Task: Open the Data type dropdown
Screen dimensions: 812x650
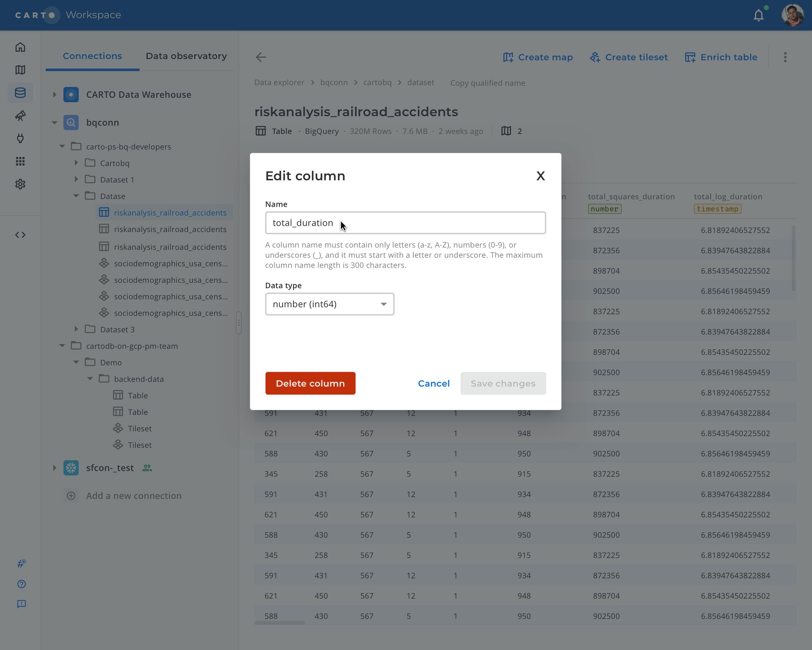Action: coord(330,304)
